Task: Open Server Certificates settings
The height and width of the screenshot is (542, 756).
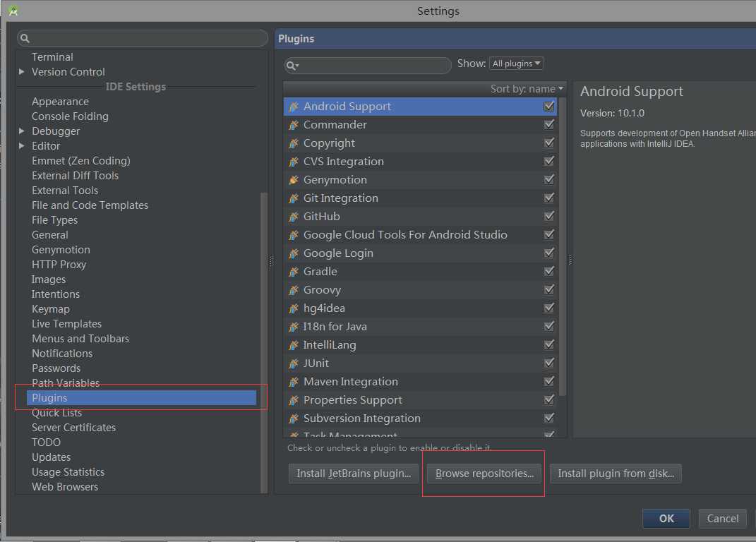Action: tap(74, 428)
